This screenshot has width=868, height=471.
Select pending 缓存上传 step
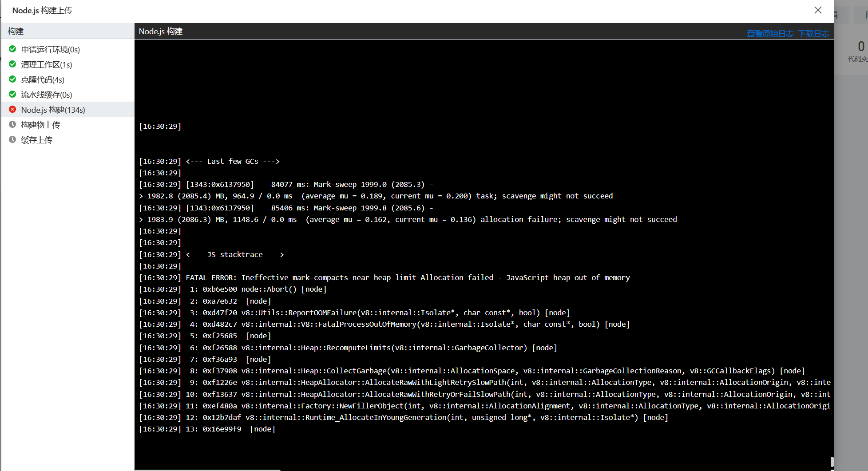coord(67,140)
